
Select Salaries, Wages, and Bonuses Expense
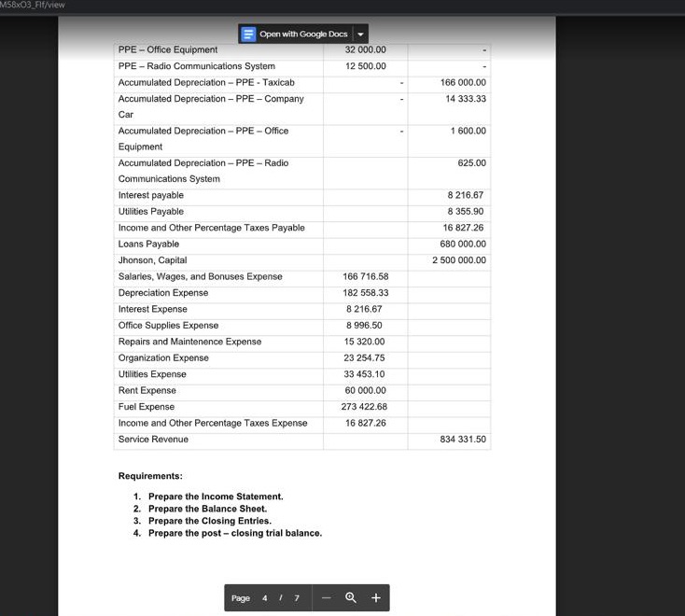200,276
